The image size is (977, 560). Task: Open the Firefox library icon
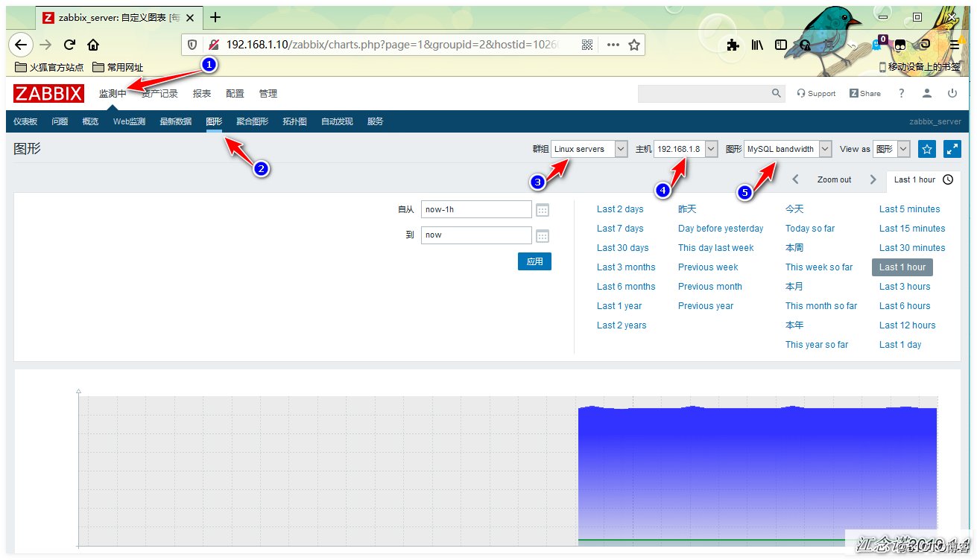coord(757,45)
